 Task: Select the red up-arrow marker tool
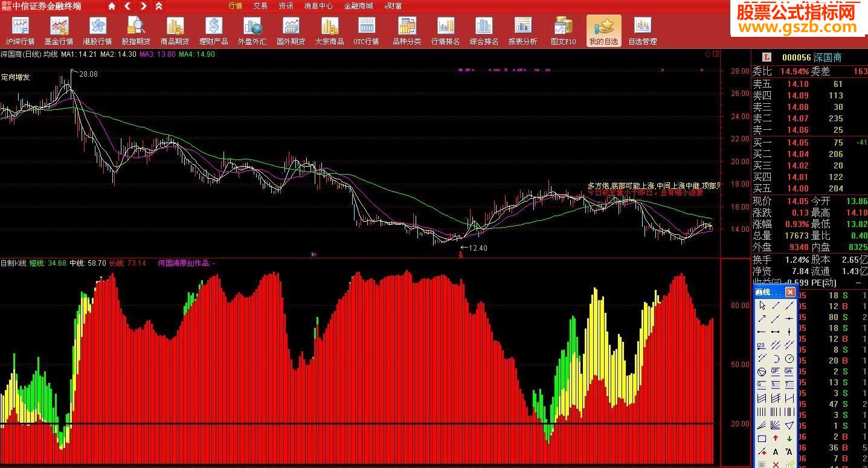776,438
